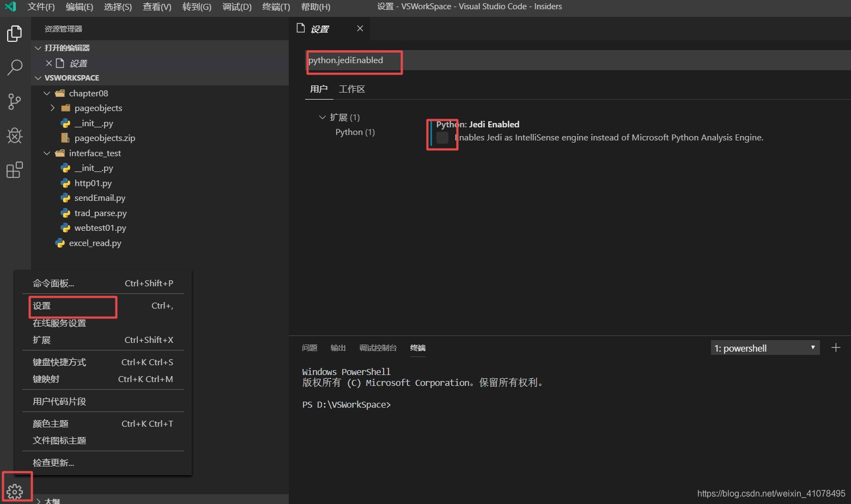This screenshot has height=504, width=851.
Task: Select the Search icon in activity bar
Action: tap(14, 67)
